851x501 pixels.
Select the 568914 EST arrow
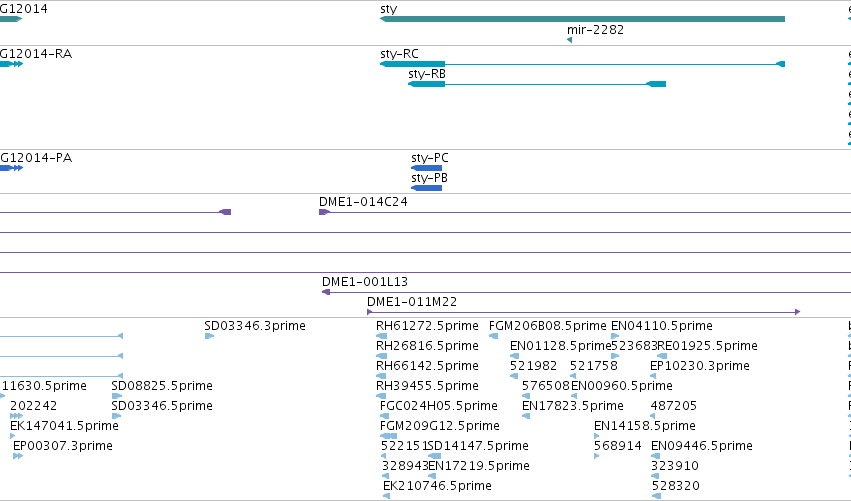[x=596, y=456]
